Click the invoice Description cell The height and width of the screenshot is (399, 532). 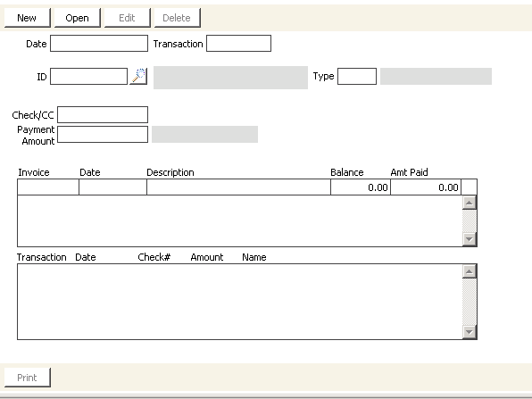pyautogui.click(x=238, y=187)
